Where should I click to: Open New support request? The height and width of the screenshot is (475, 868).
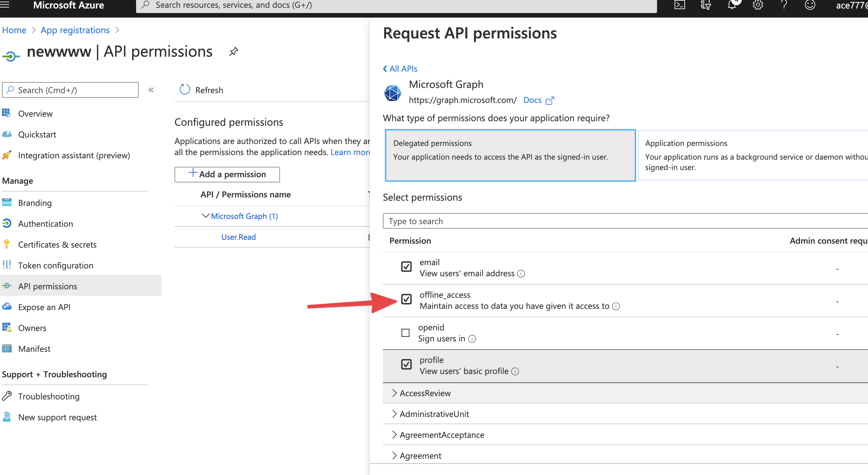tap(57, 417)
